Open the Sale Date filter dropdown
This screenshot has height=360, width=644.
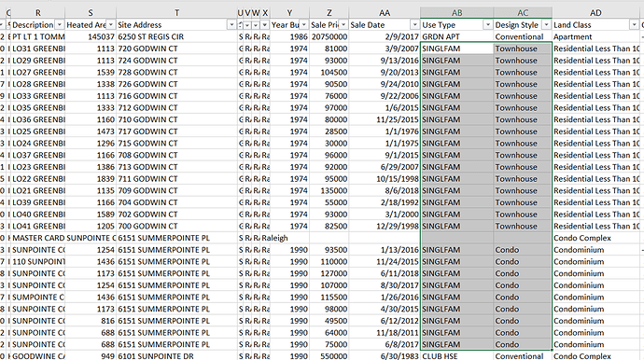click(x=414, y=25)
